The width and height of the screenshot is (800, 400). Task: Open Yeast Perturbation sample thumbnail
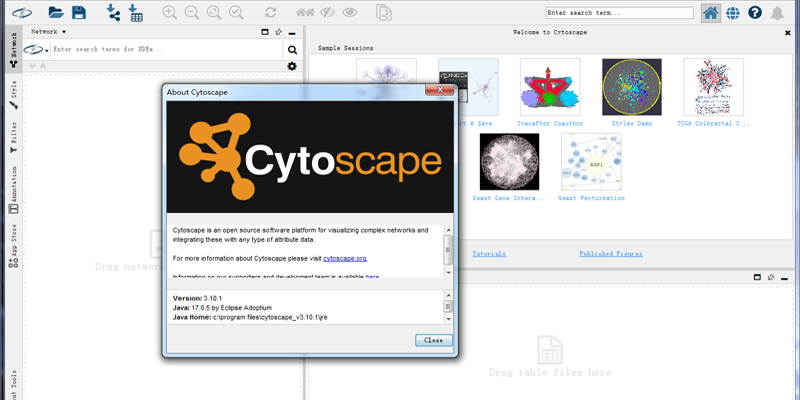click(591, 162)
